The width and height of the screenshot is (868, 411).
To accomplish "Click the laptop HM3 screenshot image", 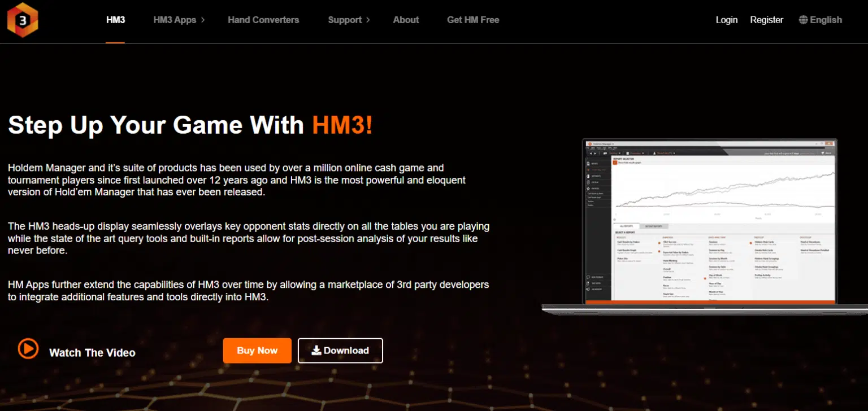I will pyautogui.click(x=705, y=227).
